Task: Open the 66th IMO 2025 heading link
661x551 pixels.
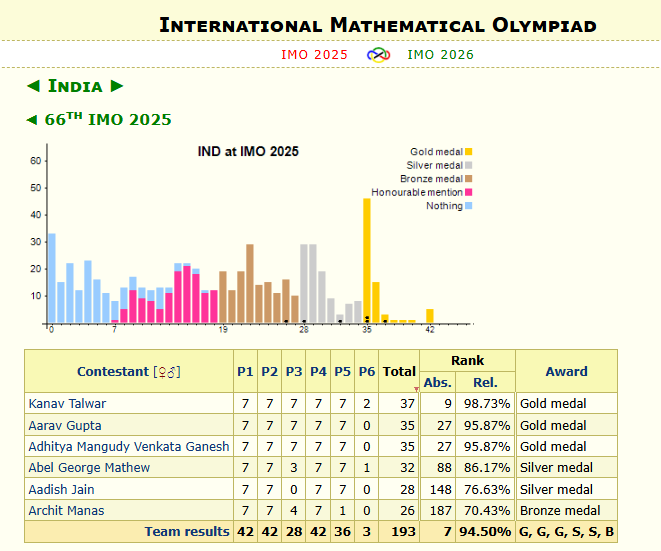Action: [108, 120]
